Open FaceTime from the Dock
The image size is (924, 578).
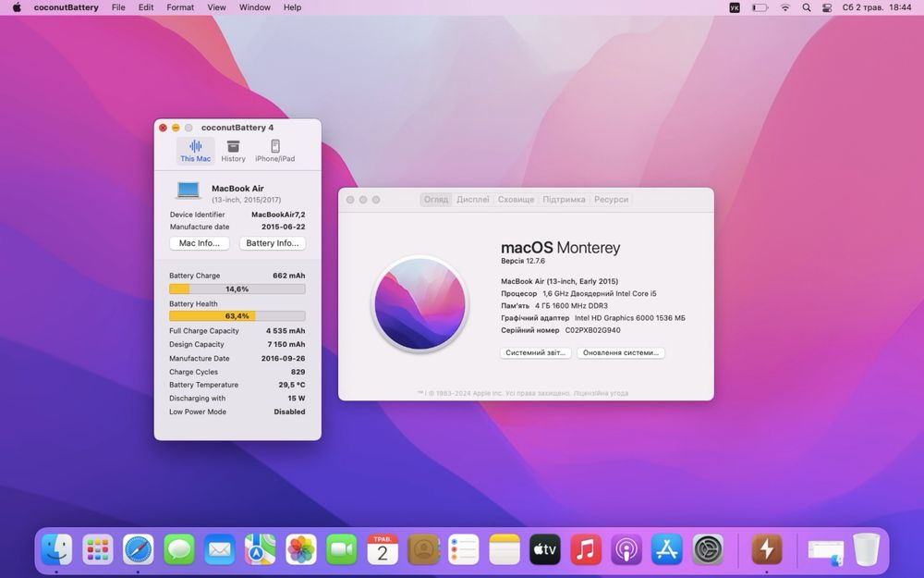(341, 549)
